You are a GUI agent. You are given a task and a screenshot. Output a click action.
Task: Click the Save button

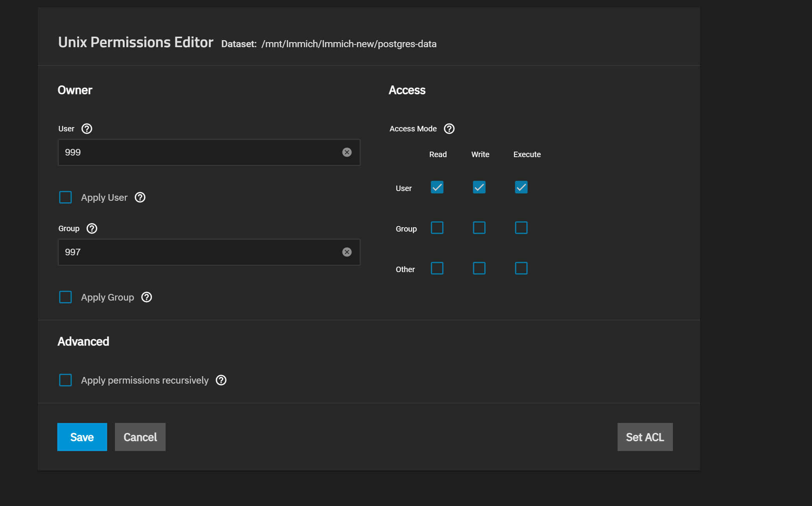click(82, 437)
